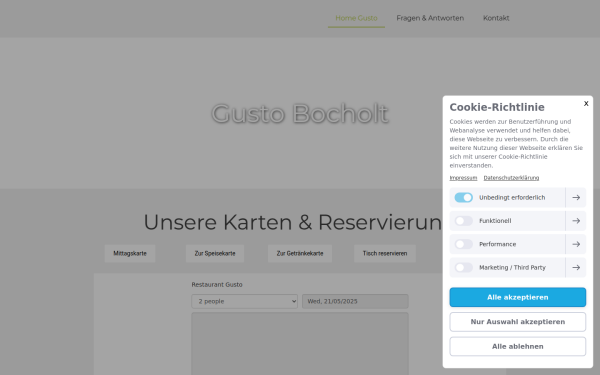Choose Nur Auswahl akzeptieren
The height and width of the screenshot is (375, 600).
[x=517, y=322]
